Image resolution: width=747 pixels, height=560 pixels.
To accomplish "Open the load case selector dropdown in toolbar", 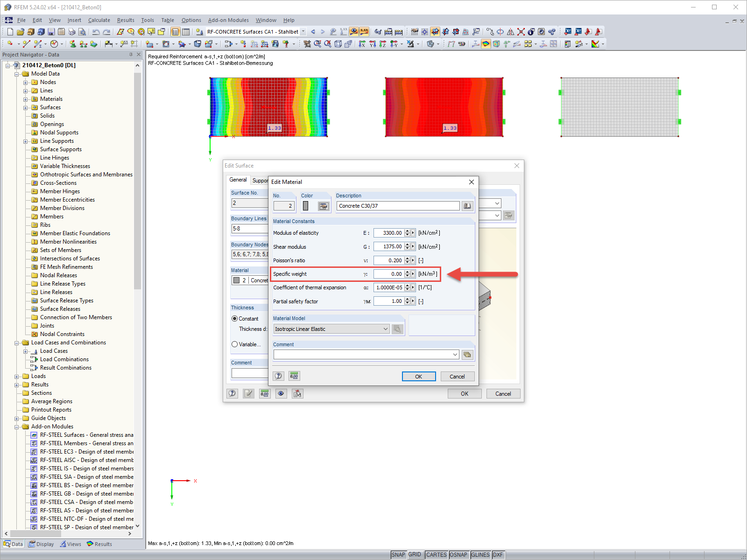I will coord(303,31).
